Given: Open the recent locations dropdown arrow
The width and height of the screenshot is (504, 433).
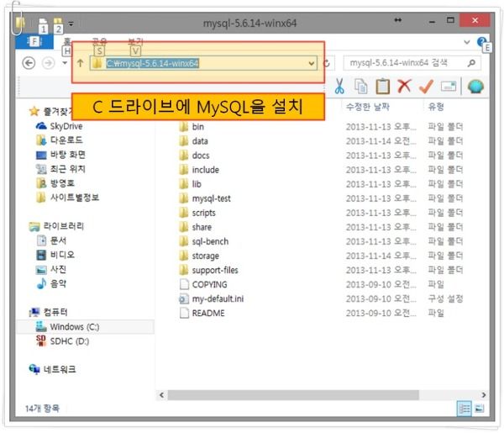Looking at the screenshot, I should [x=65, y=63].
